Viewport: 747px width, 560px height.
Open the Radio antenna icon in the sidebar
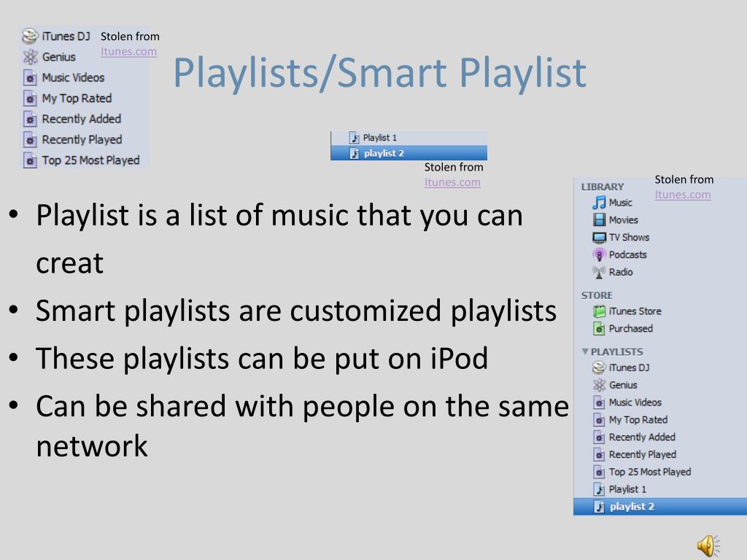pyautogui.click(x=599, y=273)
